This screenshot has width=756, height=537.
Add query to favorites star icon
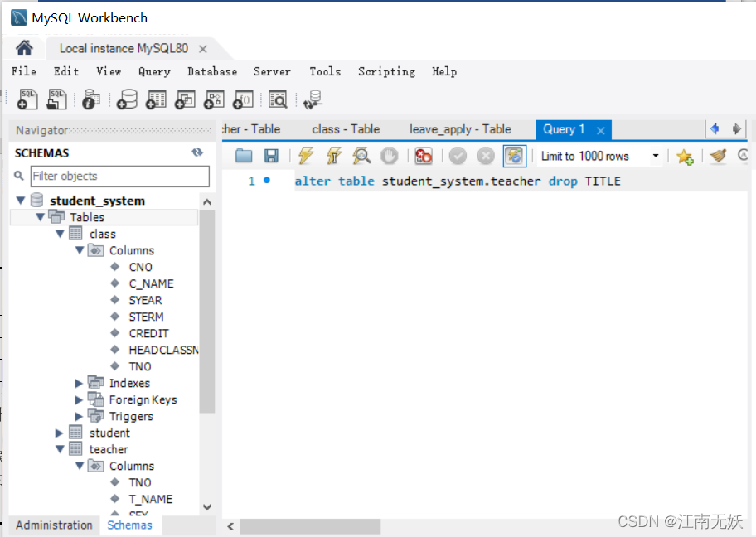click(685, 156)
